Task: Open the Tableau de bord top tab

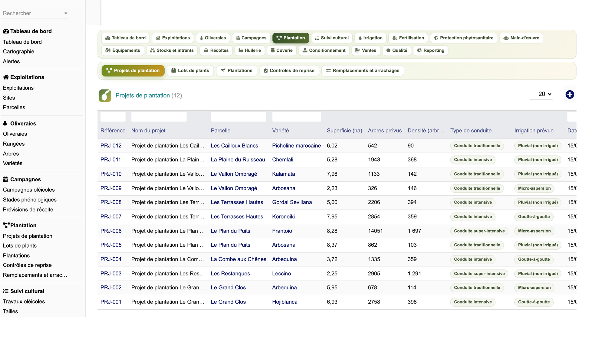Action: point(125,38)
